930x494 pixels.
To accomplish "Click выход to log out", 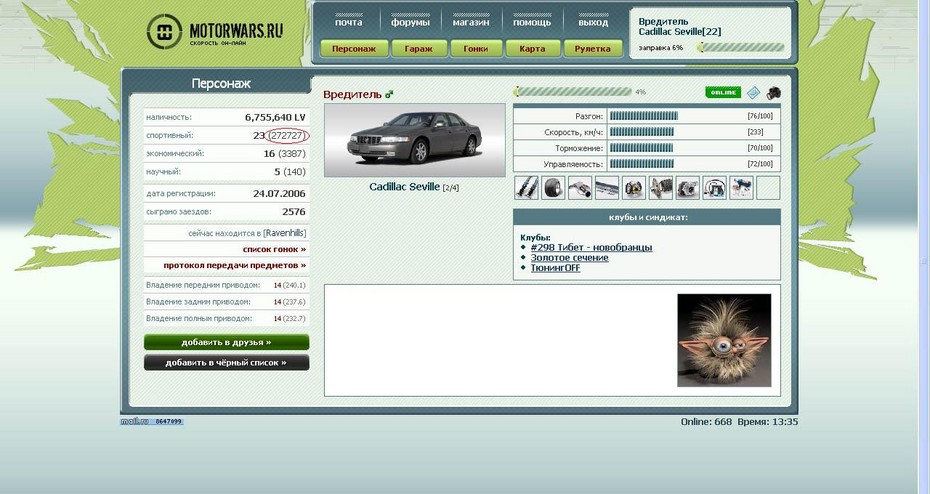I will point(593,23).
